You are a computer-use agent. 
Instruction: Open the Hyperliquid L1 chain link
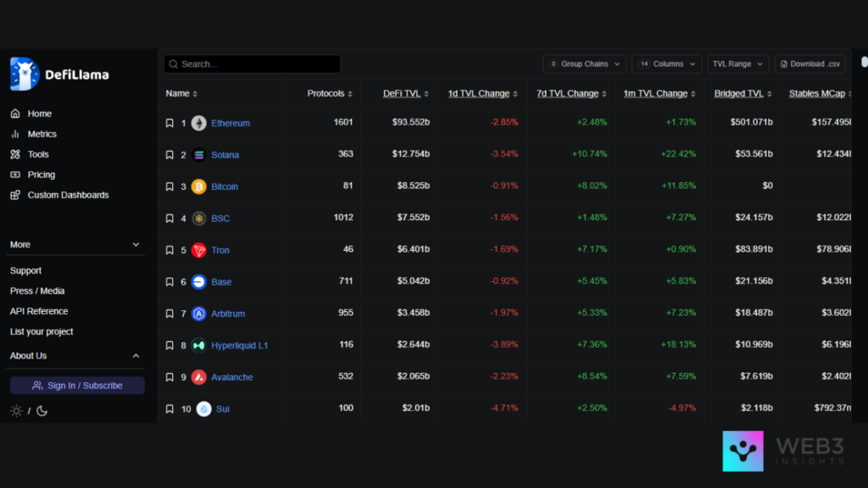click(x=239, y=346)
